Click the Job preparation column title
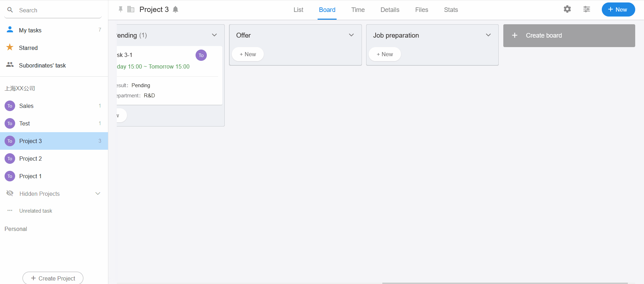The height and width of the screenshot is (284, 644). (396, 35)
